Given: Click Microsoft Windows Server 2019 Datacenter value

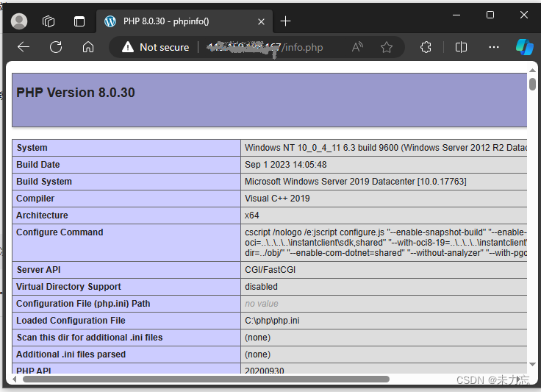Looking at the screenshot, I should point(355,182).
